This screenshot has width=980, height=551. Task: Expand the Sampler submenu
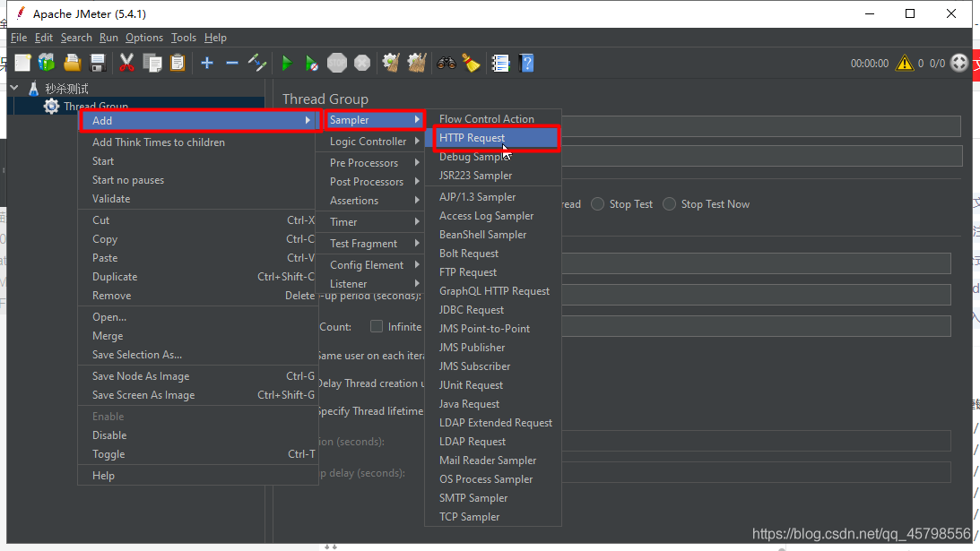coord(375,120)
